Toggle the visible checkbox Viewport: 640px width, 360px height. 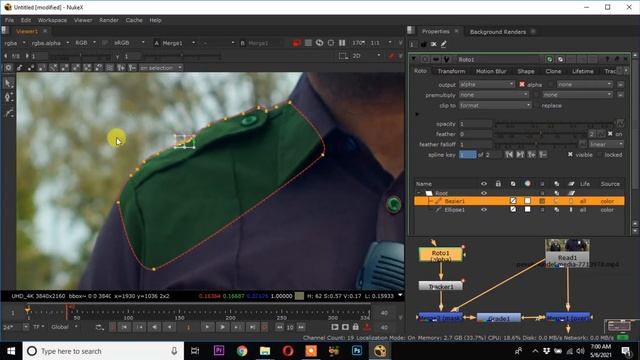point(570,155)
